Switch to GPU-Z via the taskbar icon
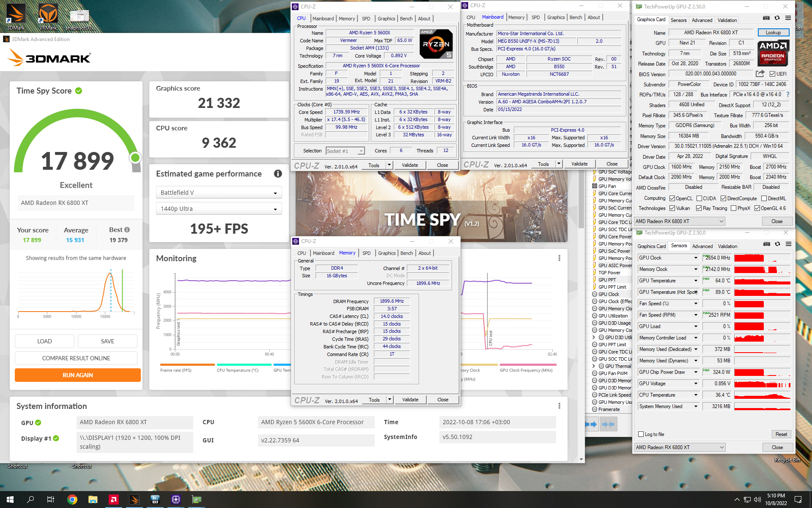Image resolution: width=812 pixels, height=508 pixels. pos(197,500)
